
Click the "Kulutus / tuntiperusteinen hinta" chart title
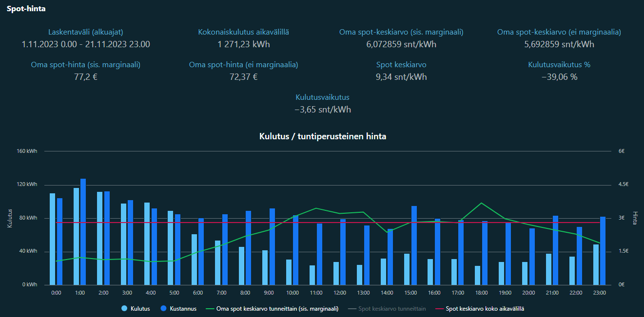(x=323, y=136)
